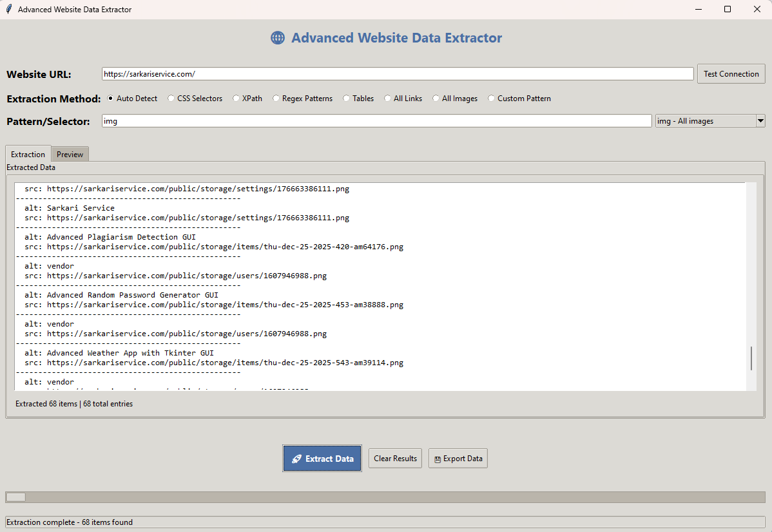The height and width of the screenshot is (532, 772).
Task: Select the All Links radio button
Action: 388,99
